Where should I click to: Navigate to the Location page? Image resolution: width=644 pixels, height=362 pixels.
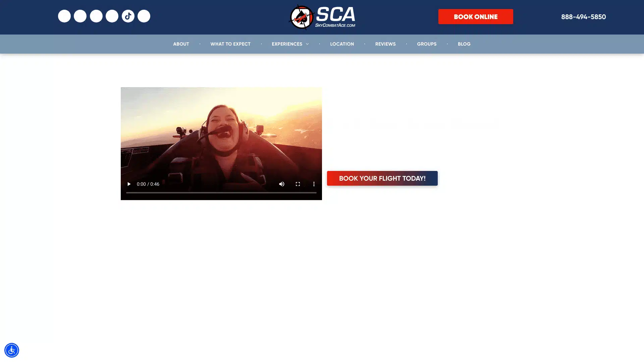coord(342,44)
